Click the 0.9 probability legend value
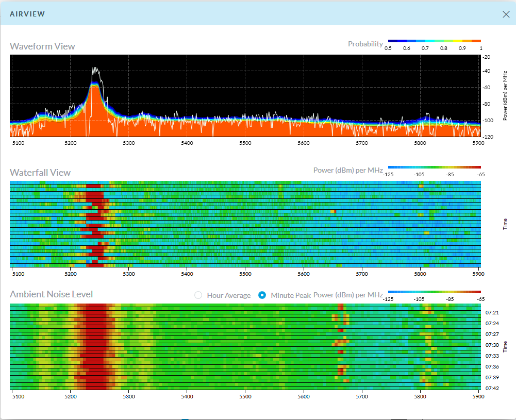The width and height of the screenshot is (516, 420). 462,48
